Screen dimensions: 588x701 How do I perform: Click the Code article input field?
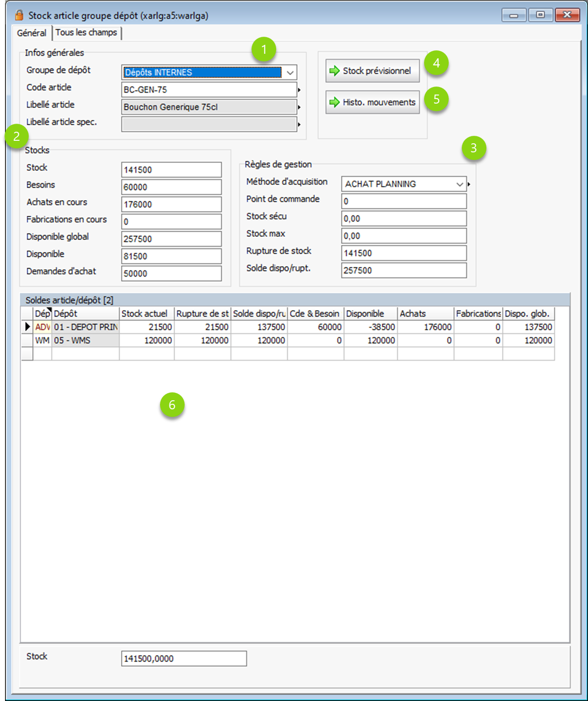[x=209, y=90]
